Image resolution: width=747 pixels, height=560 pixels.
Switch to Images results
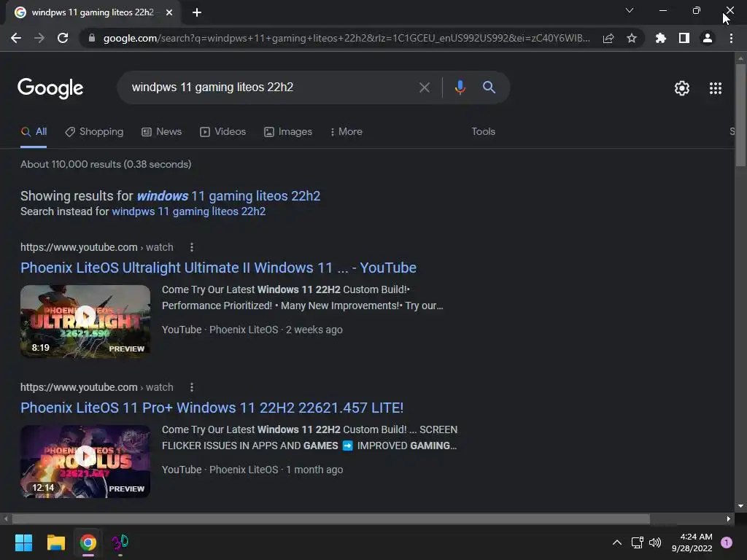coord(288,132)
